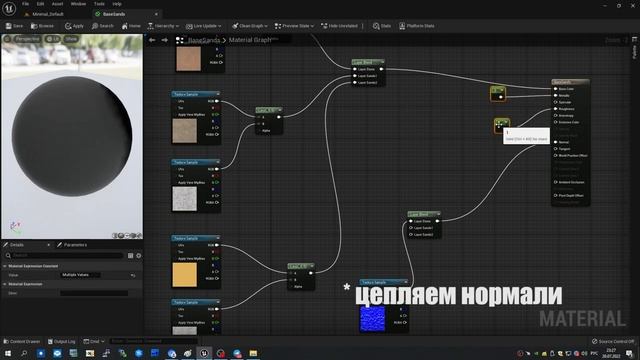Click the BaseSands breadcrumb link

204,40
